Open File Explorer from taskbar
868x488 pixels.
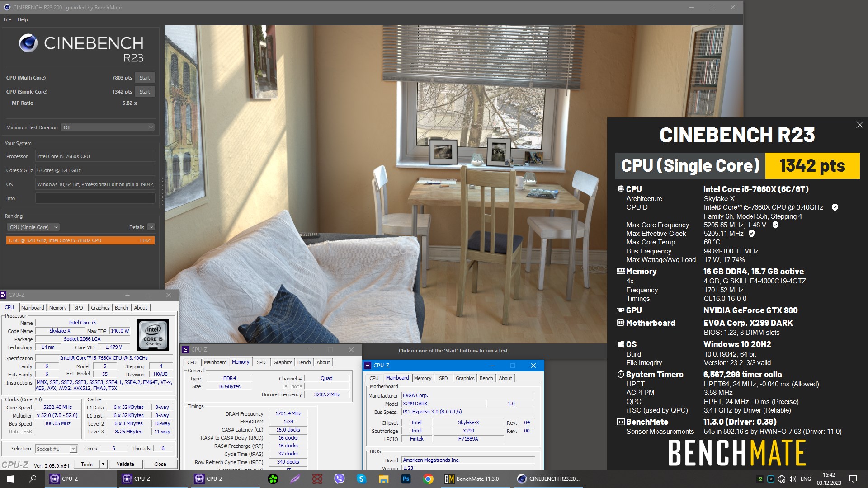tap(383, 479)
